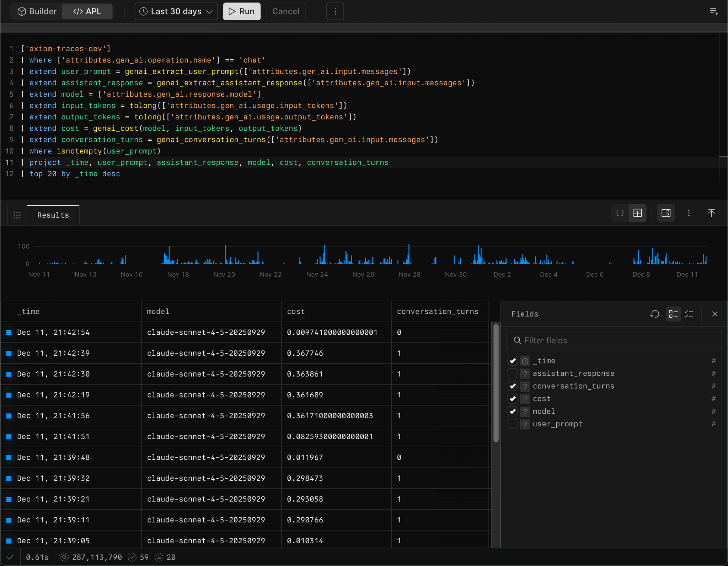Enable the user_prompt field checkbox
Screen dimensions: 728x566
(512, 424)
